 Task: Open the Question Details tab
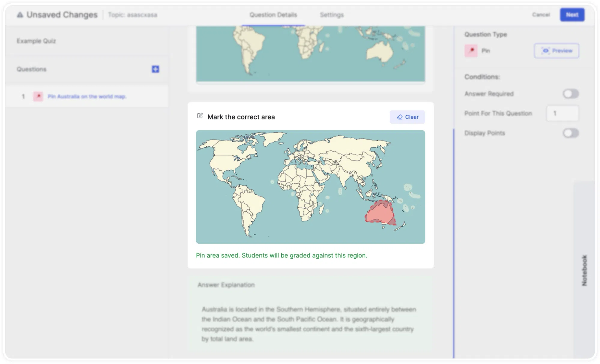click(x=273, y=15)
